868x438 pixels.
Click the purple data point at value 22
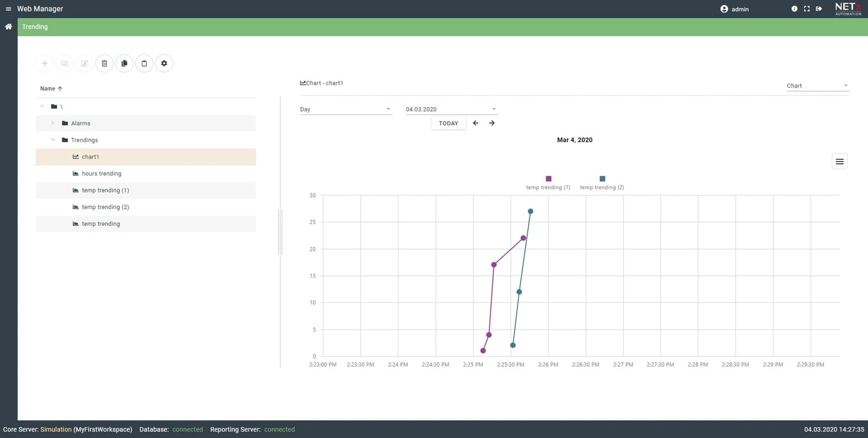pos(524,238)
